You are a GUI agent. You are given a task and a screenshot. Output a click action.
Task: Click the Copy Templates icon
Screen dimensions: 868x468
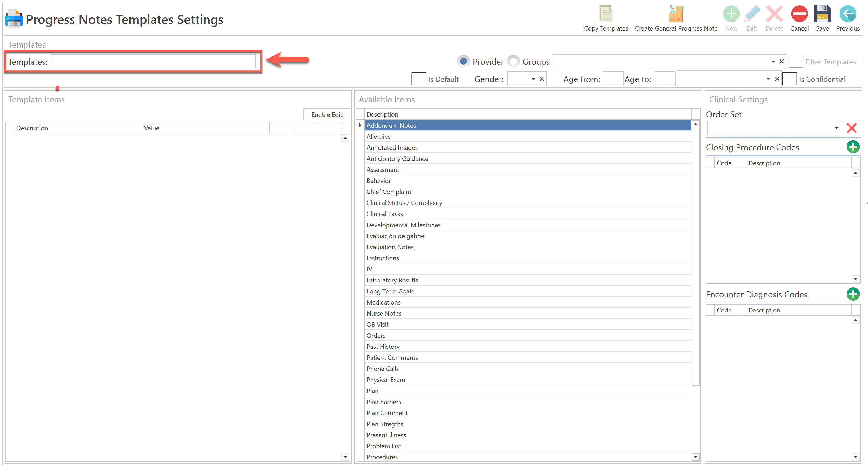coord(606,14)
